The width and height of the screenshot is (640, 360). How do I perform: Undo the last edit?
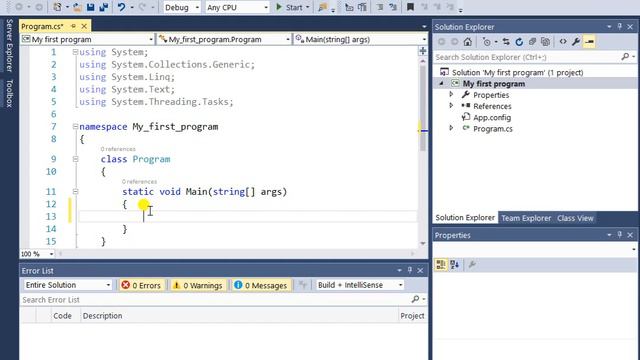coord(121,7)
